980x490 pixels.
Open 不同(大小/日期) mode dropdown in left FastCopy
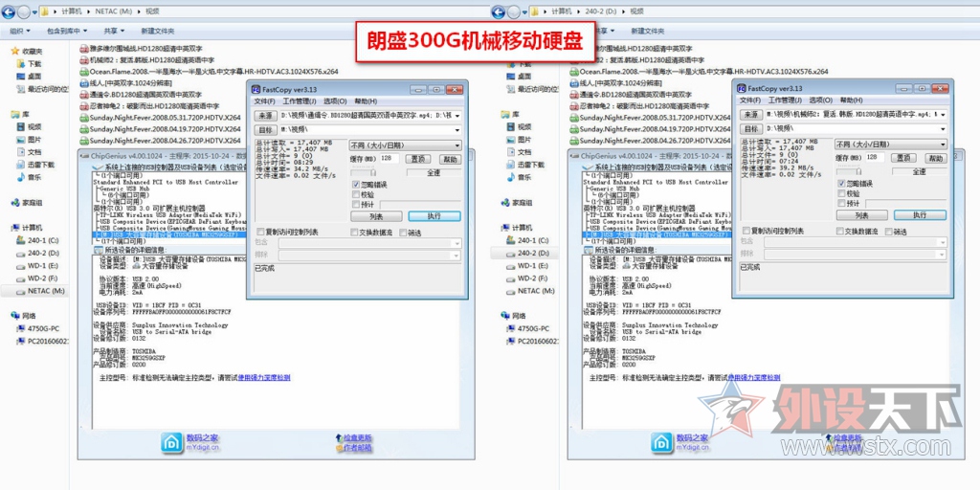click(405, 145)
